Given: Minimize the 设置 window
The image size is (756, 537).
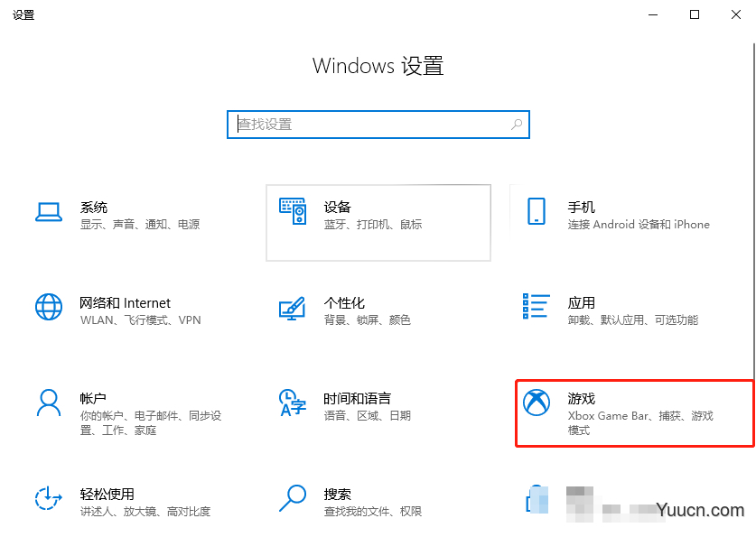Looking at the screenshot, I should (x=650, y=14).
